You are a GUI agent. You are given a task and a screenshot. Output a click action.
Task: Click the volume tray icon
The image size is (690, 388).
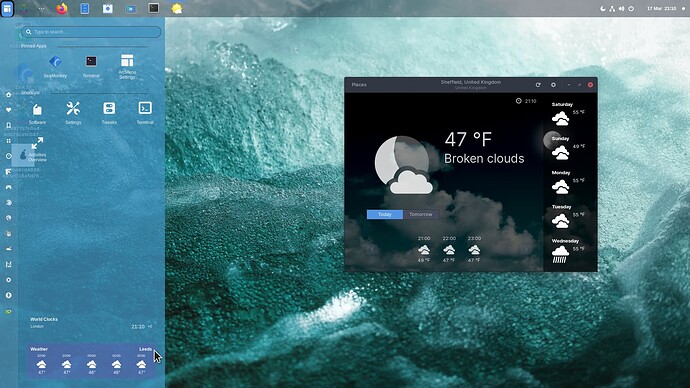(x=621, y=8)
